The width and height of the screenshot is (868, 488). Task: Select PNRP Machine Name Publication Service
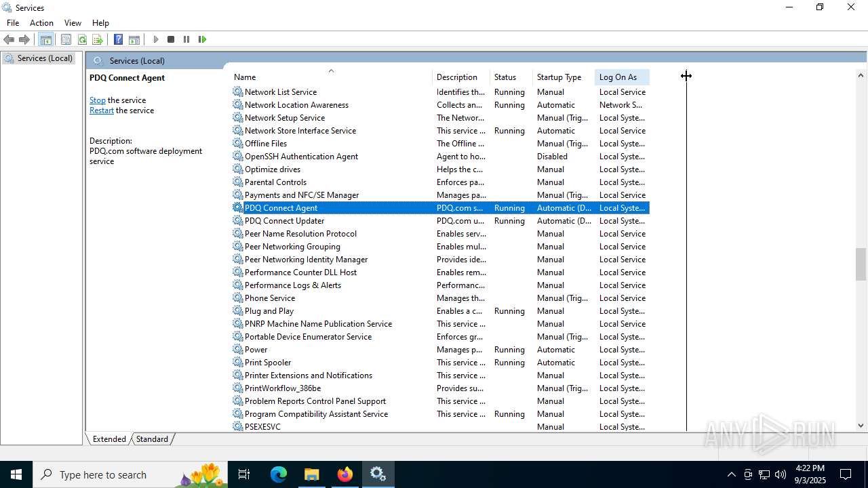click(440, 323)
